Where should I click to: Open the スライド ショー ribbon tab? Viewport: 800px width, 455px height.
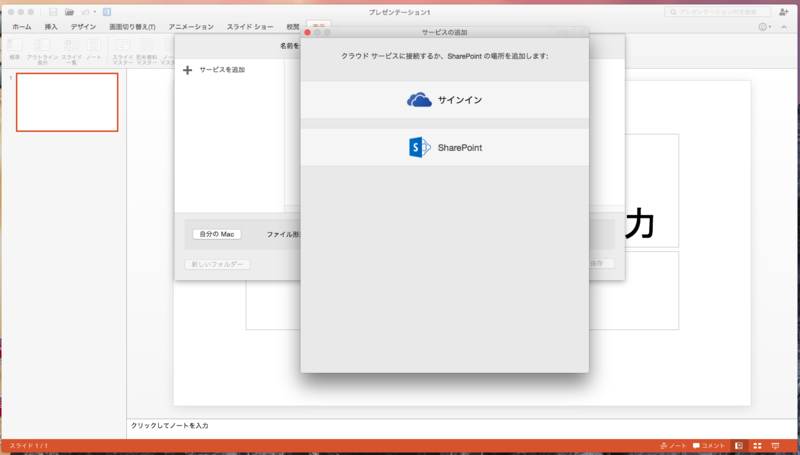pyautogui.click(x=250, y=27)
